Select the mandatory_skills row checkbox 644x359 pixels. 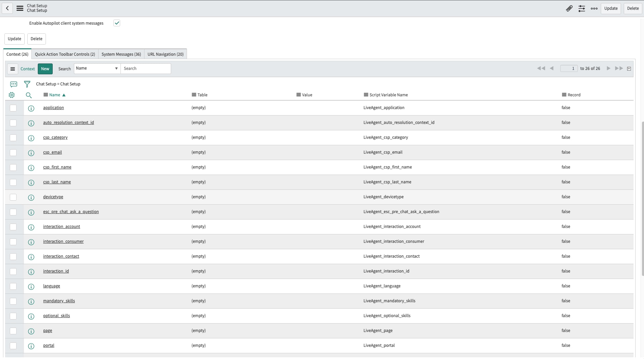pos(13,301)
